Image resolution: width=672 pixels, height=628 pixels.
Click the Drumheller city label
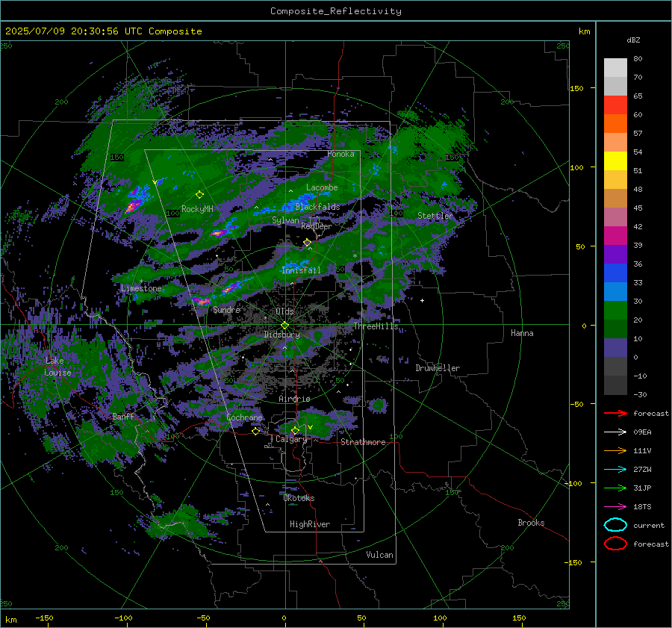[438, 368]
